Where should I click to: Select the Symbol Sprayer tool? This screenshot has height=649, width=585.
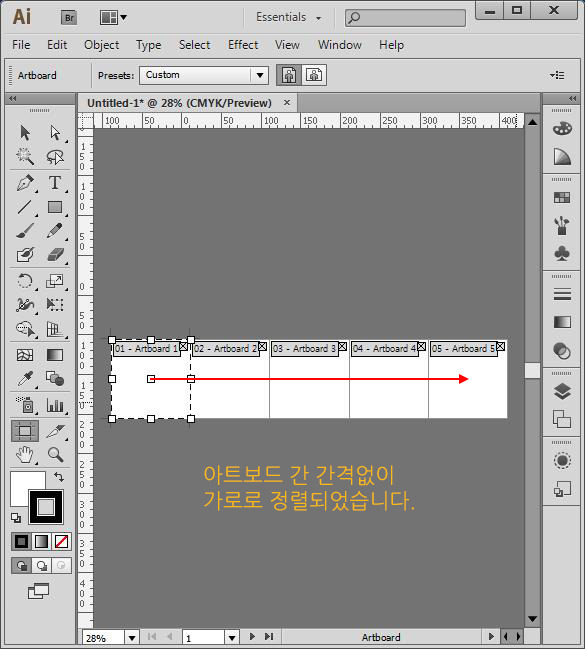click(x=25, y=405)
